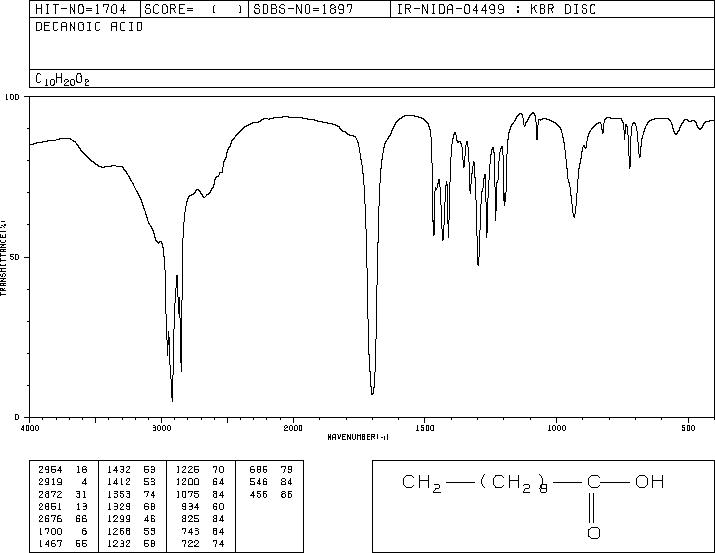Select peak table wavenumber 1226

tap(187, 470)
